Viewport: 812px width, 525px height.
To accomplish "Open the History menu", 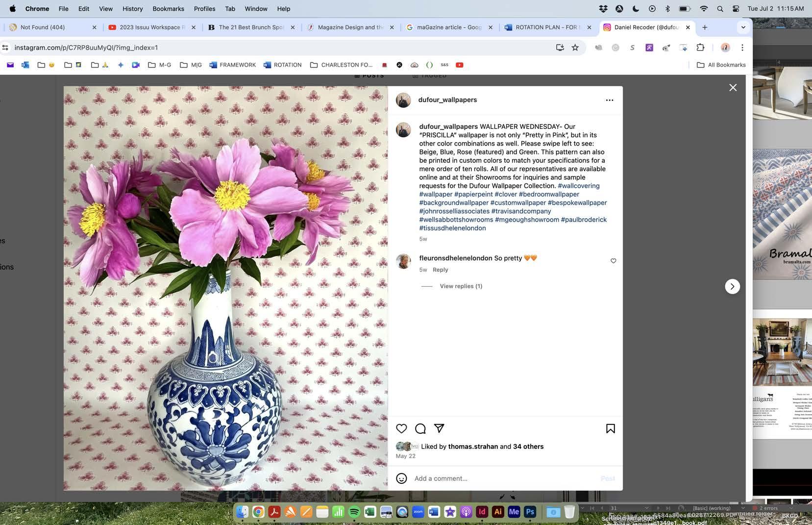I will tap(132, 9).
